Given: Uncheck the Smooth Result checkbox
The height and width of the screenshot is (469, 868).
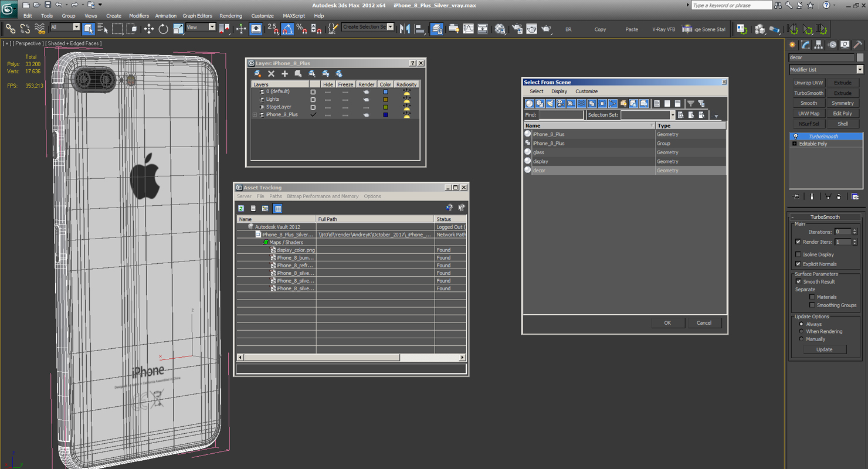Looking at the screenshot, I should click(x=798, y=281).
